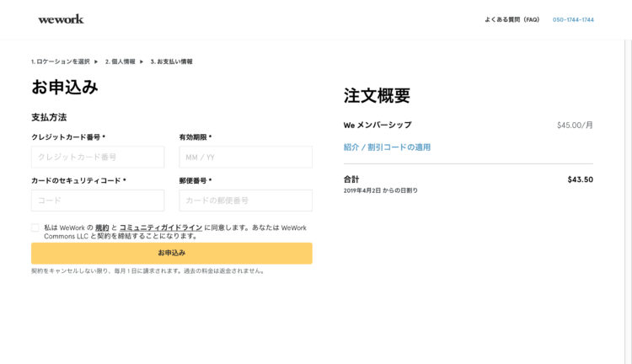This screenshot has width=632, height=364.
Task: Click the クレジットカード番号 input field
Action: point(98,157)
